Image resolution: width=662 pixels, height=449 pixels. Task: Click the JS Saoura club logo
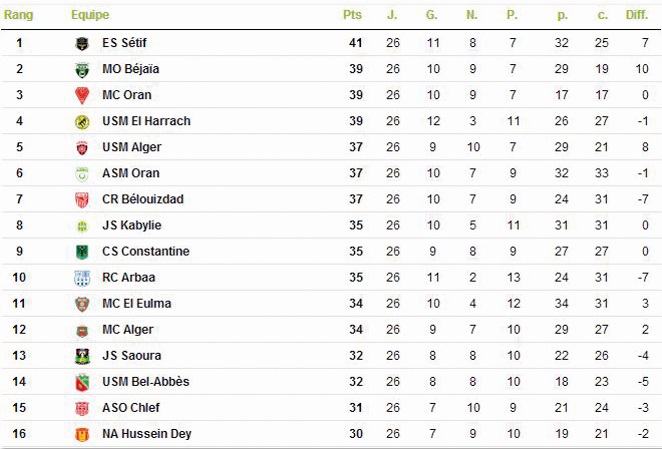(82, 356)
